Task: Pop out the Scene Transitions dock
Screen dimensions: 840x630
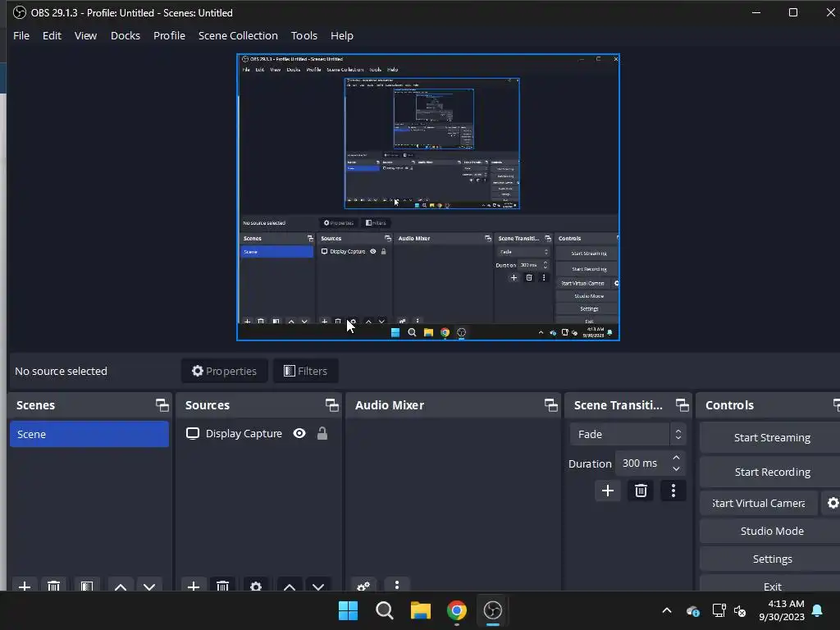Action: 682,405
